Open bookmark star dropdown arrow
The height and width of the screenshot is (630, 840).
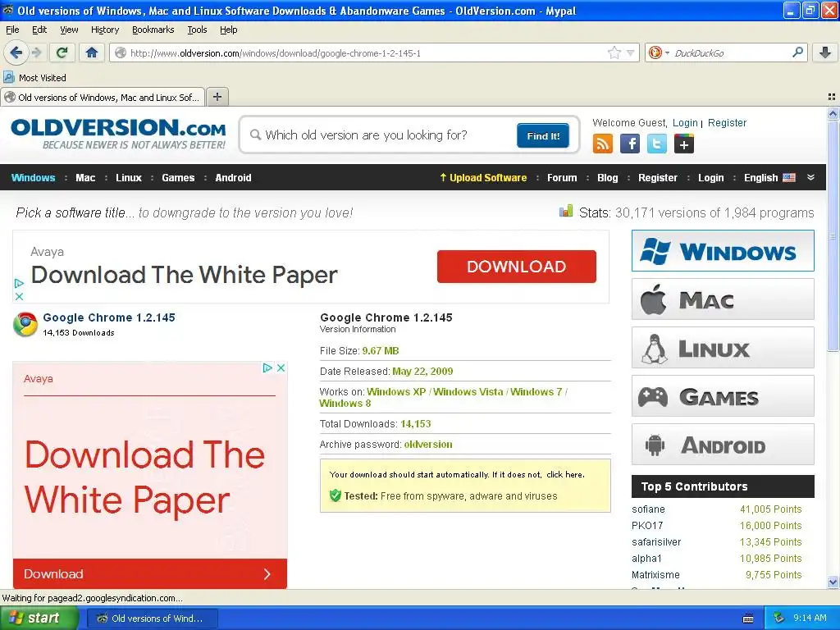click(x=631, y=52)
